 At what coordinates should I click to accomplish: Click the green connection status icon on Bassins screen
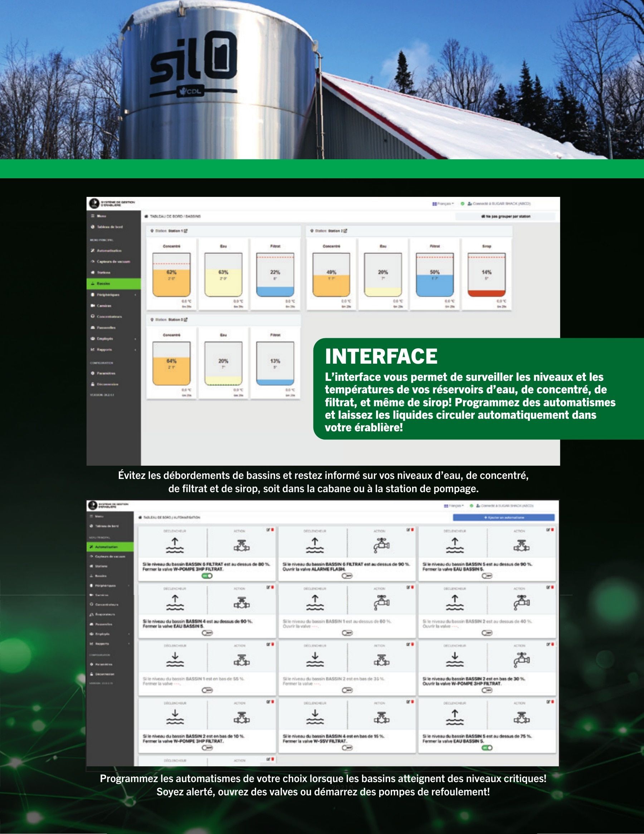[x=462, y=204]
